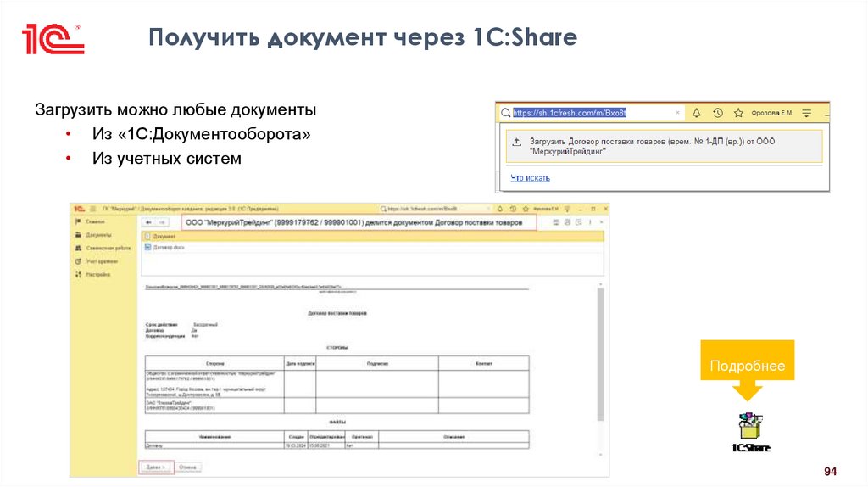
Task: Click the upload arrow icon in the suggestion
Action: pyautogui.click(x=516, y=142)
